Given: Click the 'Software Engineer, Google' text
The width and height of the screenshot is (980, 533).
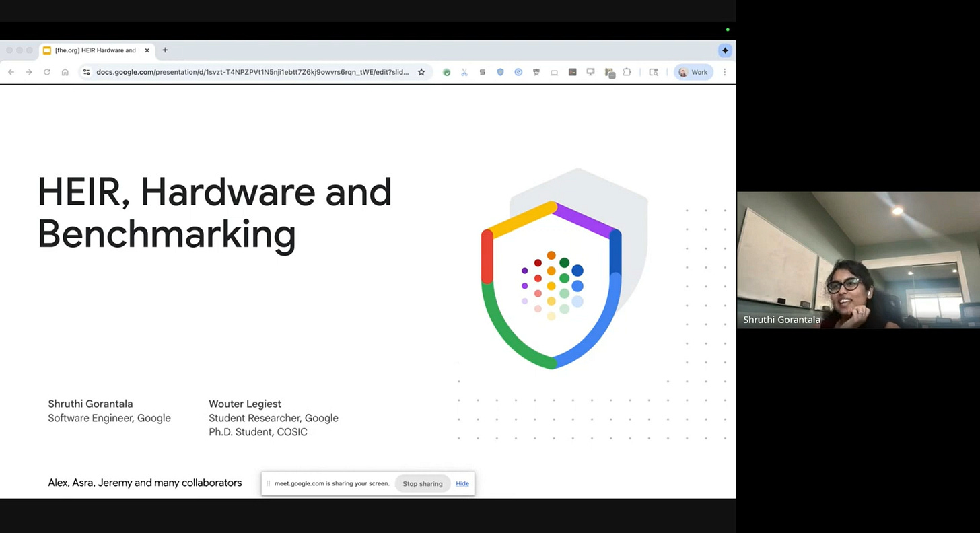Looking at the screenshot, I should point(109,418).
